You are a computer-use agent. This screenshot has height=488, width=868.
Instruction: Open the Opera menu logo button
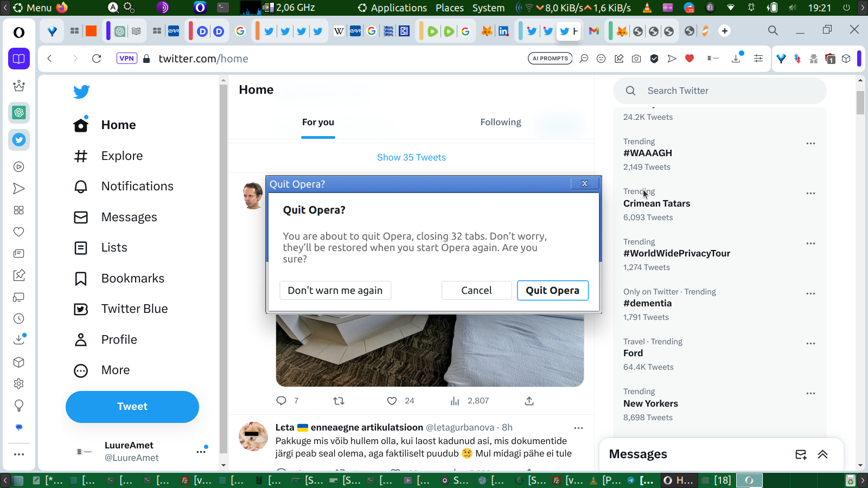19,33
